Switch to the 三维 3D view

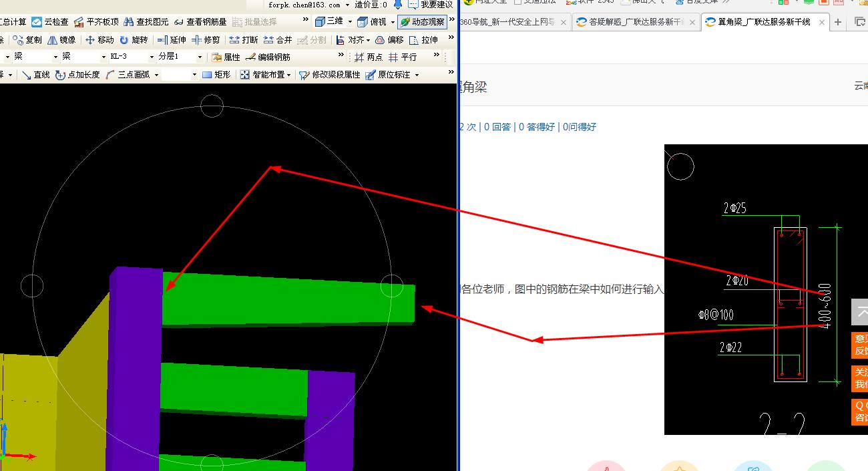[x=329, y=22]
